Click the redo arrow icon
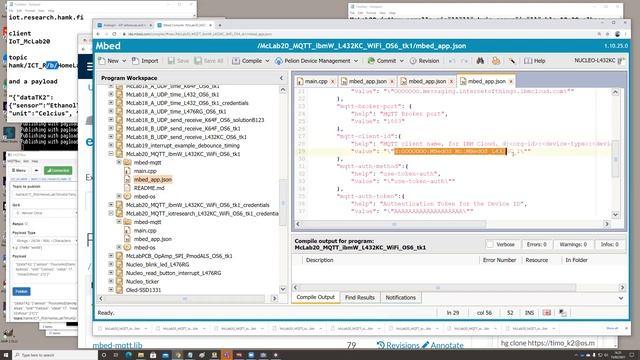Screen dimensions: 640x360 tap(464, 61)
